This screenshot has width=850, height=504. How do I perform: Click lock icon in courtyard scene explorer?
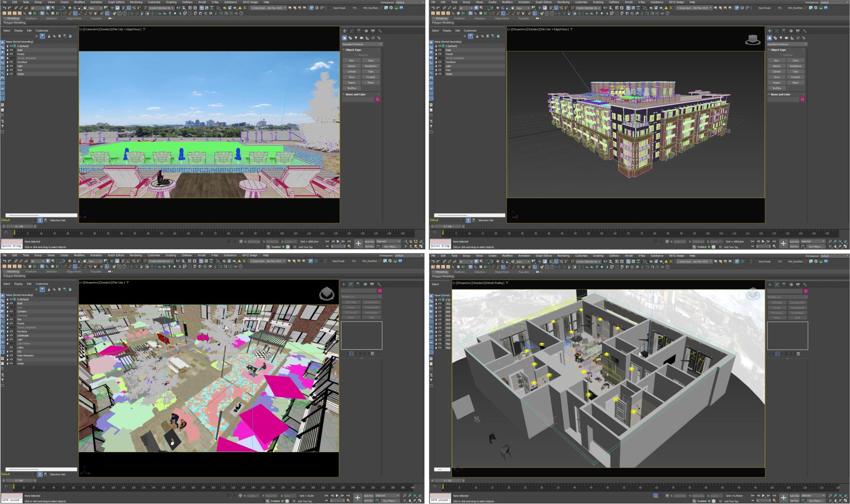point(49,290)
